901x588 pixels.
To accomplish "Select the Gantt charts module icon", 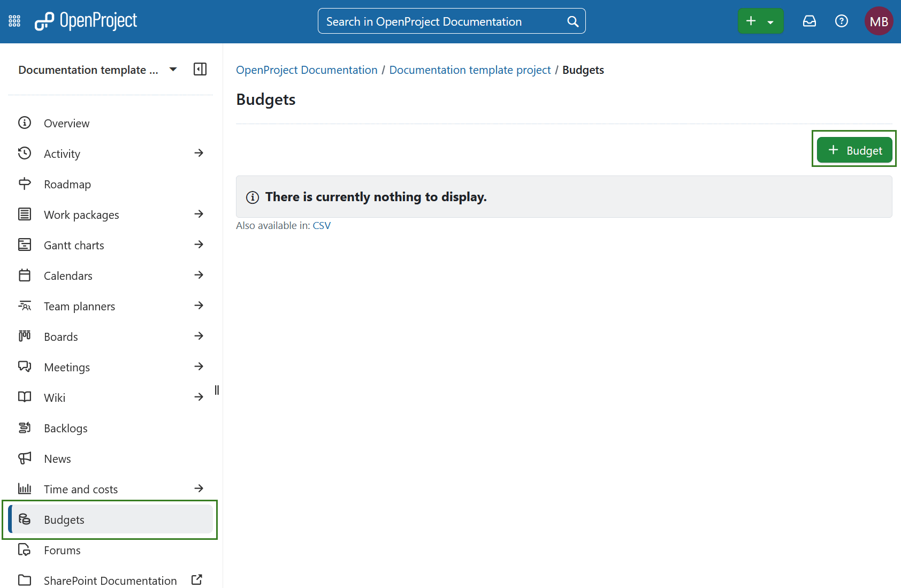I will (x=25, y=245).
